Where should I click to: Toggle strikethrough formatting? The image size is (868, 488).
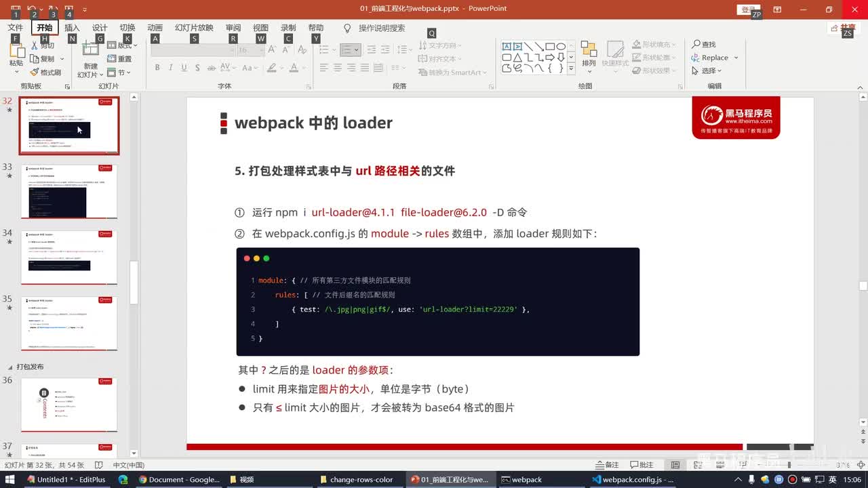coord(211,68)
